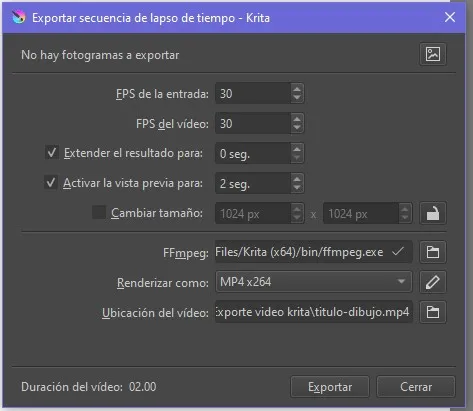
Task: Click the Cerrar button
Action: pyautogui.click(x=416, y=387)
